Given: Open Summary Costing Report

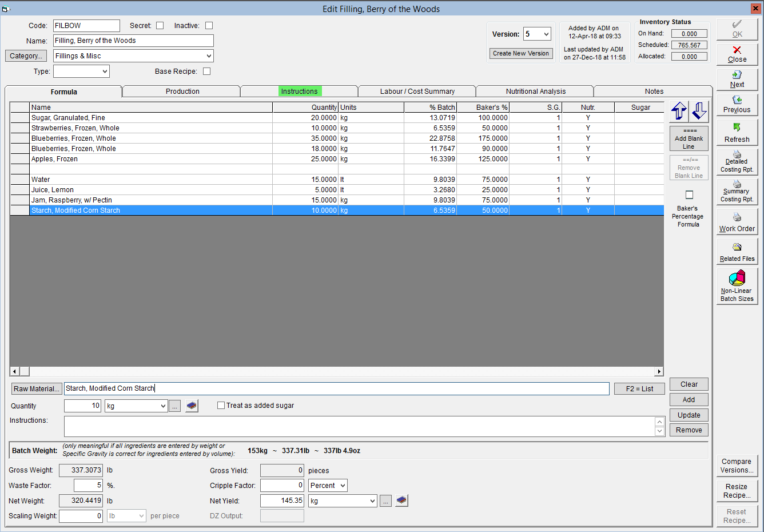Looking at the screenshot, I should (x=737, y=192).
